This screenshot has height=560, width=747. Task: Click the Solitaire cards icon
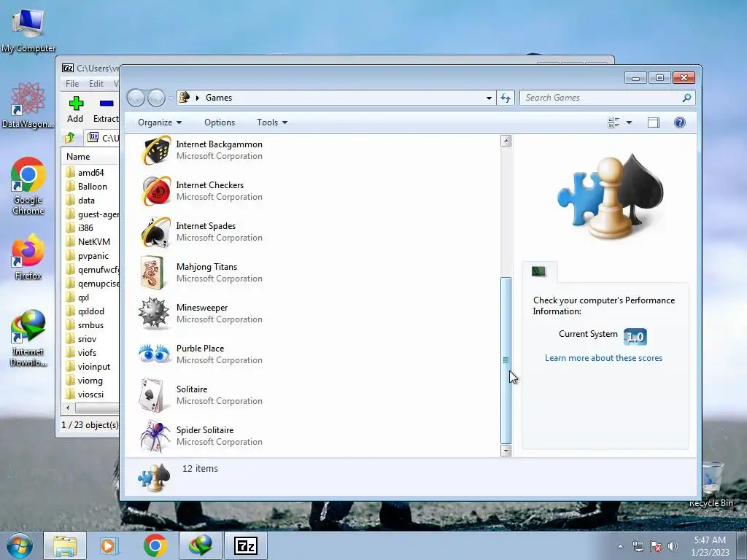click(152, 395)
